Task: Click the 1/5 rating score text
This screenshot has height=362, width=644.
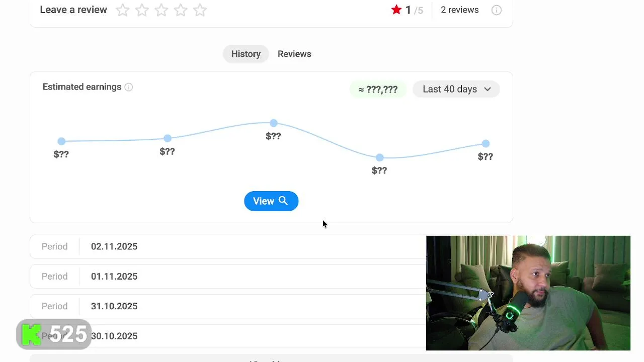Action: pyautogui.click(x=414, y=10)
